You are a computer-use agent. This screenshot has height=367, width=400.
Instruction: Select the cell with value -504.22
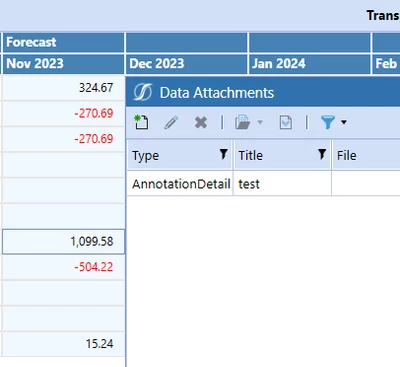click(x=63, y=267)
